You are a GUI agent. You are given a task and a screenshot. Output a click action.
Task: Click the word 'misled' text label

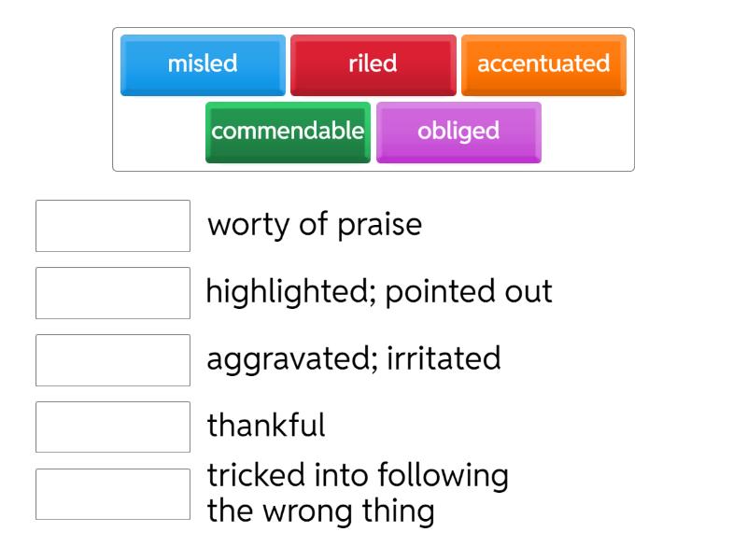pos(203,64)
